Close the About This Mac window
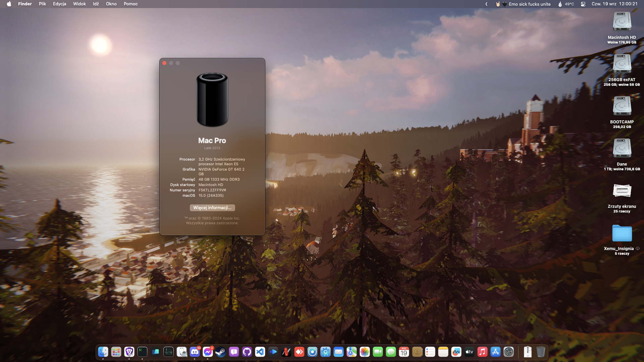This screenshot has width=644, height=362. [x=164, y=63]
